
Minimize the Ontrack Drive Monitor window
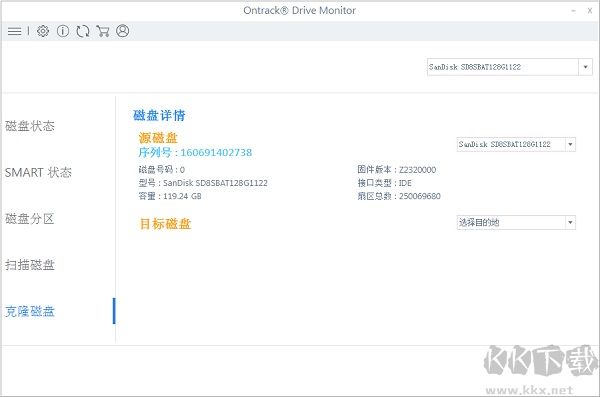573,11
